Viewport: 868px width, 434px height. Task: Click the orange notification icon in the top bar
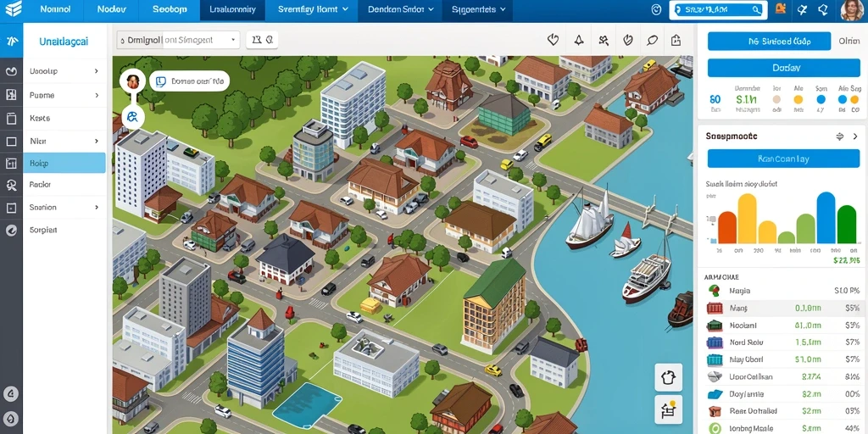point(781,8)
